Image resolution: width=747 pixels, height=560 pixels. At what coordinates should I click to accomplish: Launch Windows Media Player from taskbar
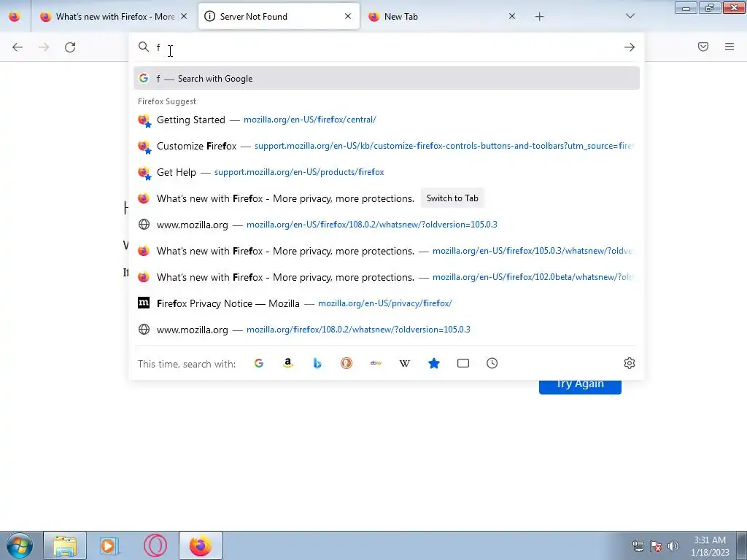coord(109,545)
